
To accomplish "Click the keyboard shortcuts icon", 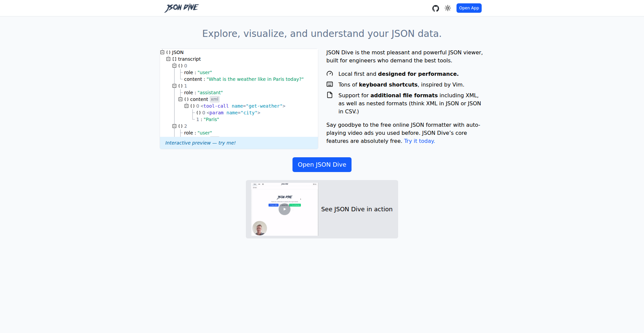I will click(330, 84).
